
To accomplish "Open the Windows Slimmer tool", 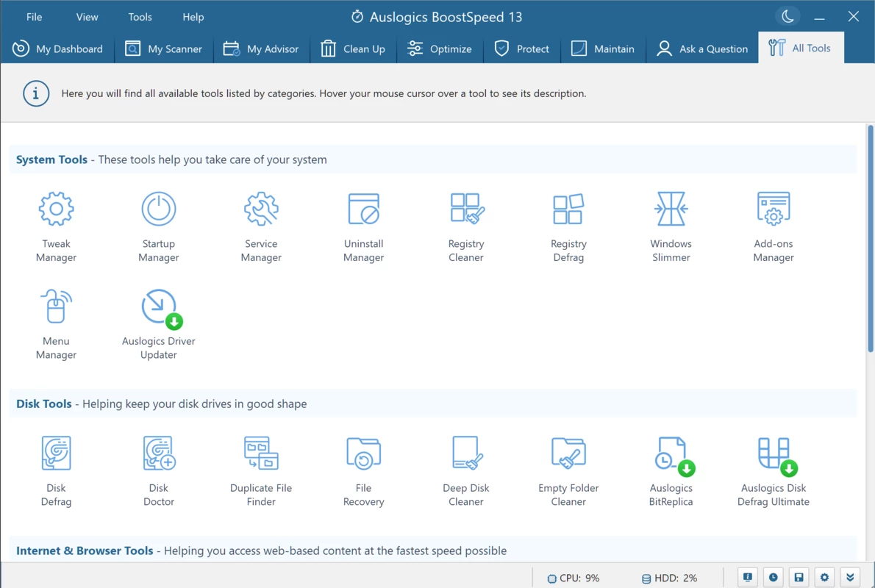I will (671, 226).
